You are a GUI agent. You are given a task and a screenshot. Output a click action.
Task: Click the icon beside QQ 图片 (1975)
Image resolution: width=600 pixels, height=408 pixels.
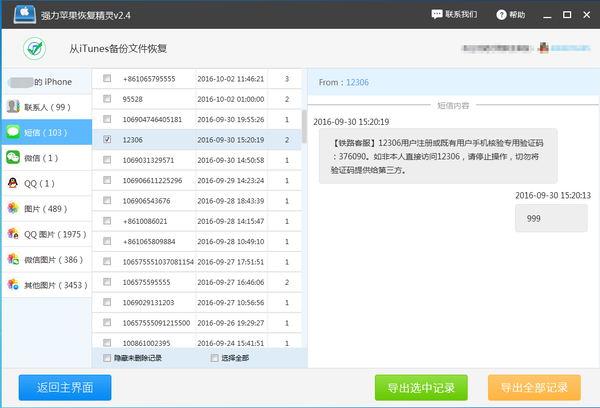(13, 233)
